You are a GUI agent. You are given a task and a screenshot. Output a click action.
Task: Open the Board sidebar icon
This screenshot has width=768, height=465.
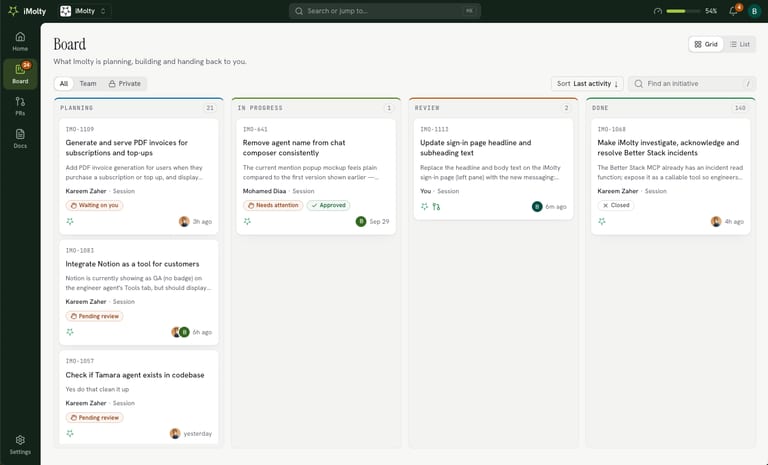click(x=20, y=74)
